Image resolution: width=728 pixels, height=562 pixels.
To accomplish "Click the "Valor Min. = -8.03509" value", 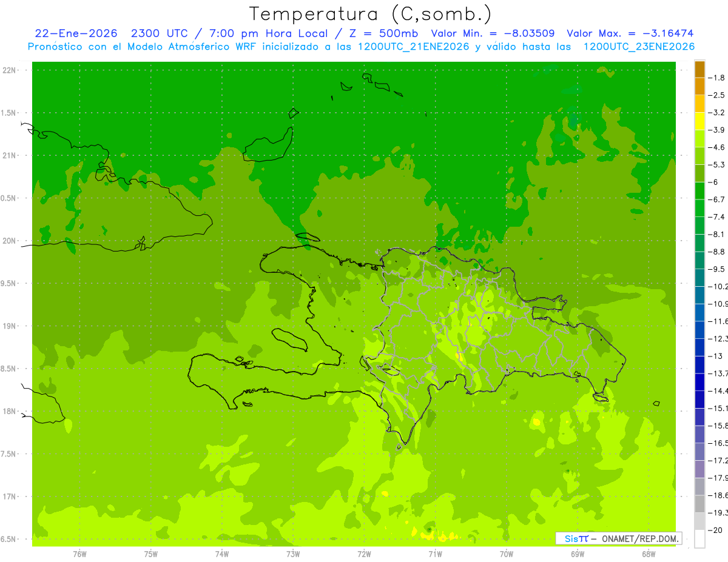I will [x=493, y=33].
